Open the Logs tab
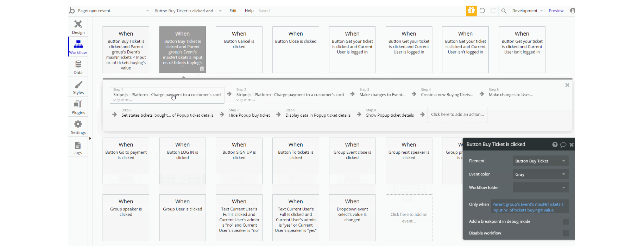 [78, 147]
